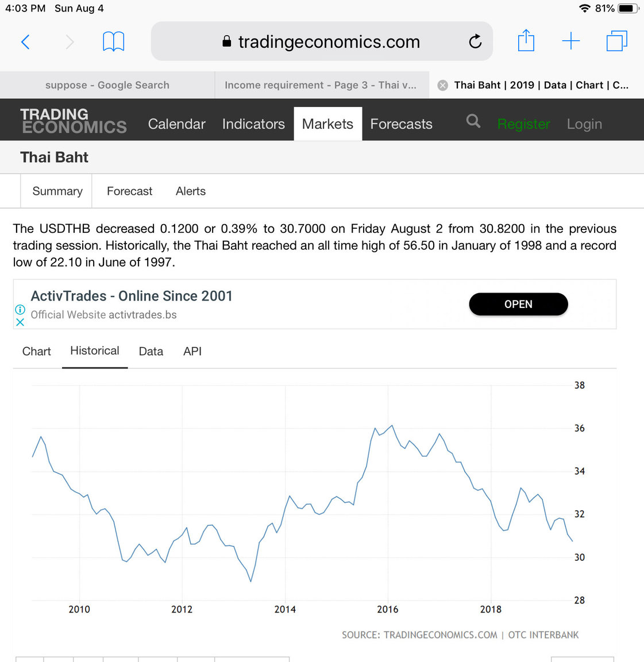Click the ad info icon
Image resolution: width=644 pixels, height=662 pixels.
pos(20,309)
